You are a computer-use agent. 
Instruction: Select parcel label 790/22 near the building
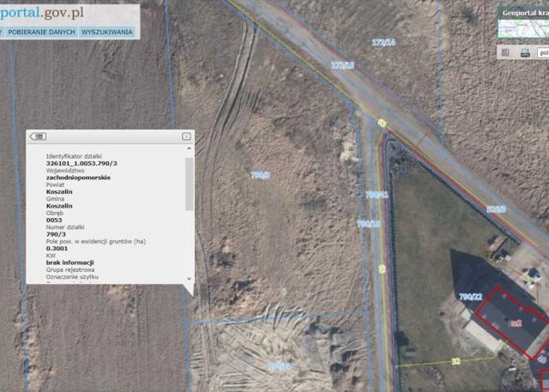[x=471, y=297]
